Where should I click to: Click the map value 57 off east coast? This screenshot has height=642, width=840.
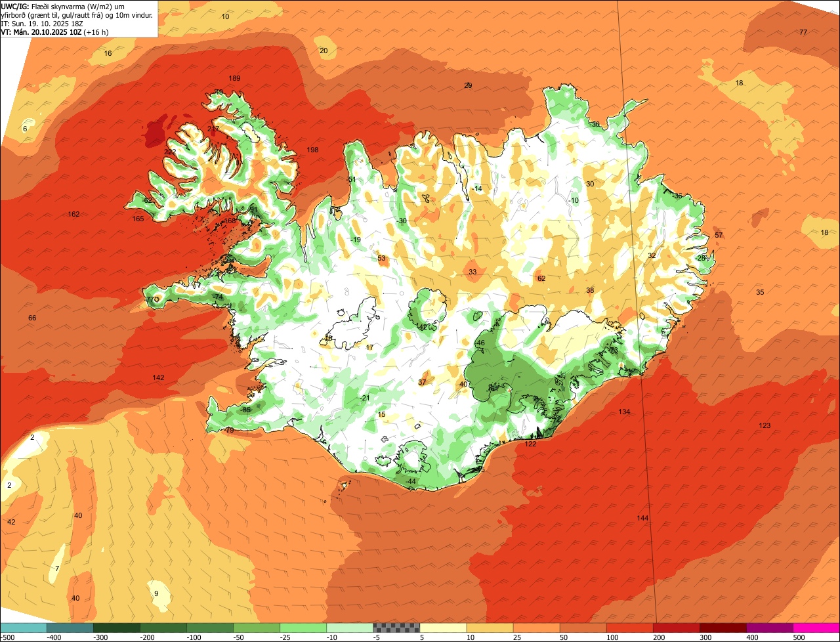tap(719, 235)
